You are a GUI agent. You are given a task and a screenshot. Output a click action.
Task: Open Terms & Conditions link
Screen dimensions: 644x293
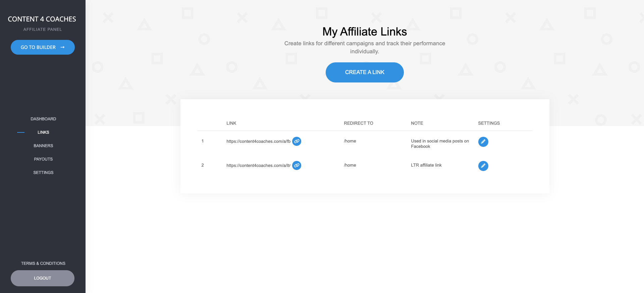point(43,263)
